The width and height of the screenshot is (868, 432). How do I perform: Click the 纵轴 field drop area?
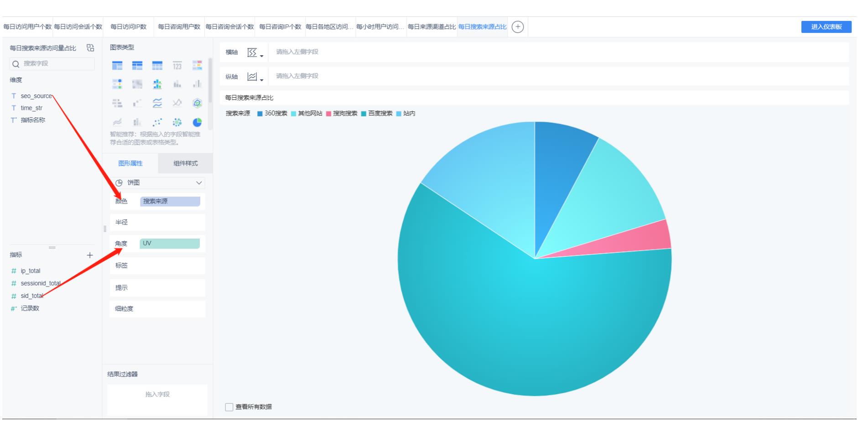click(558, 77)
